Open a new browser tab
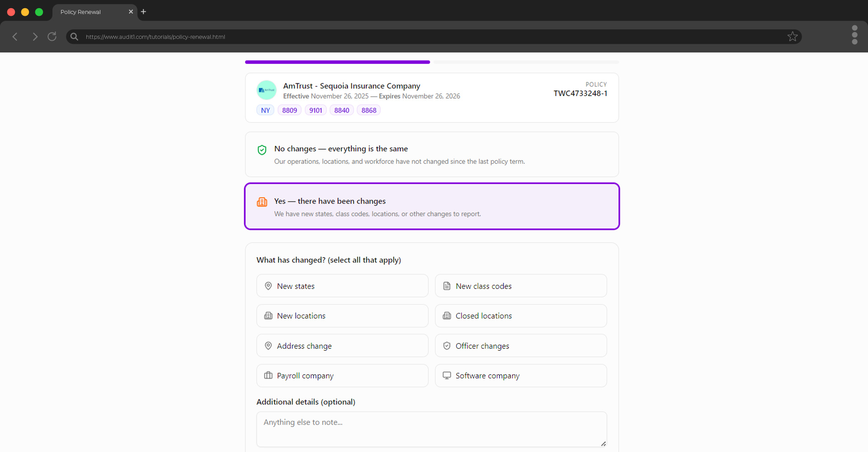 tap(143, 12)
